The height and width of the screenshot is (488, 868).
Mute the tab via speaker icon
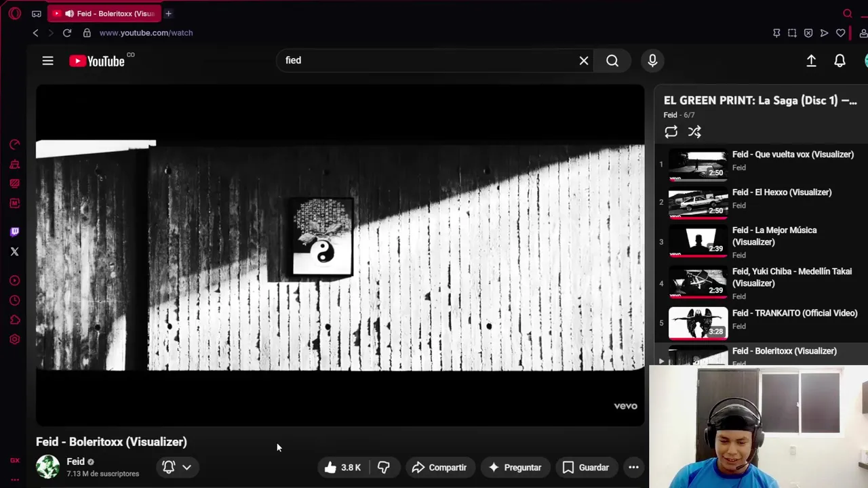(x=69, y=14)
